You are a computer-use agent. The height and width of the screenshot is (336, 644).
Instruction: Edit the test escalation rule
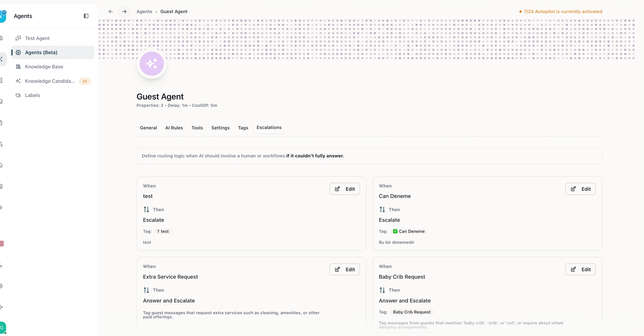pos(344,189)
